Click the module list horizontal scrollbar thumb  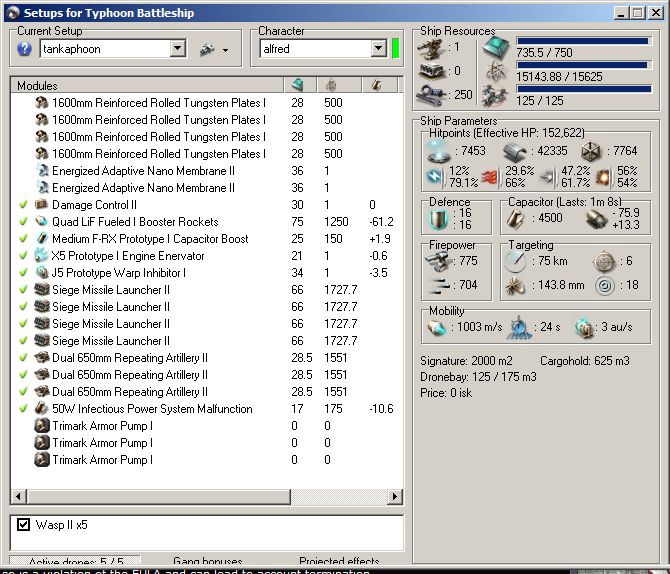159,496
